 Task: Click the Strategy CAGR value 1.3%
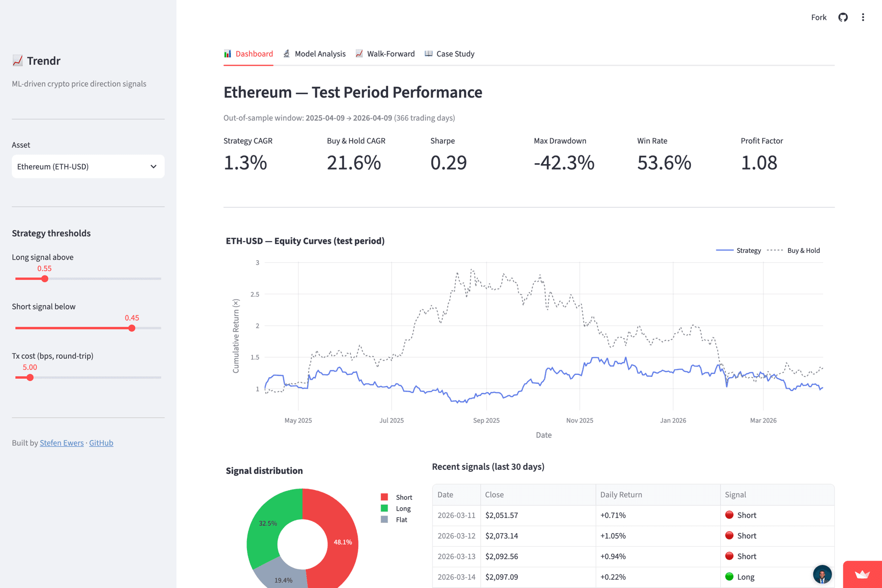tap(245, 163)
